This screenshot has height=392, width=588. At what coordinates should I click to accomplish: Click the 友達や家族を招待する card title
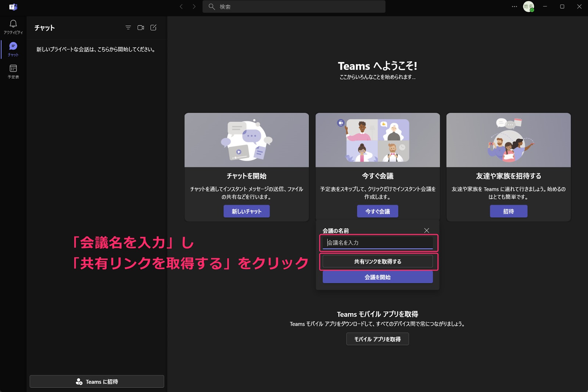[509, 176]
